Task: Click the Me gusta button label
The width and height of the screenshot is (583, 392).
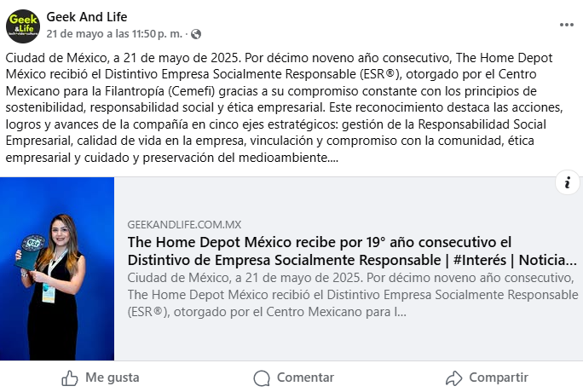Action: point(113,378)
